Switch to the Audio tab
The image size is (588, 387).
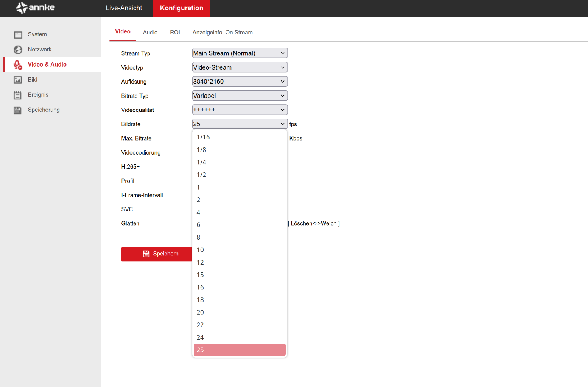coord(150,33)
